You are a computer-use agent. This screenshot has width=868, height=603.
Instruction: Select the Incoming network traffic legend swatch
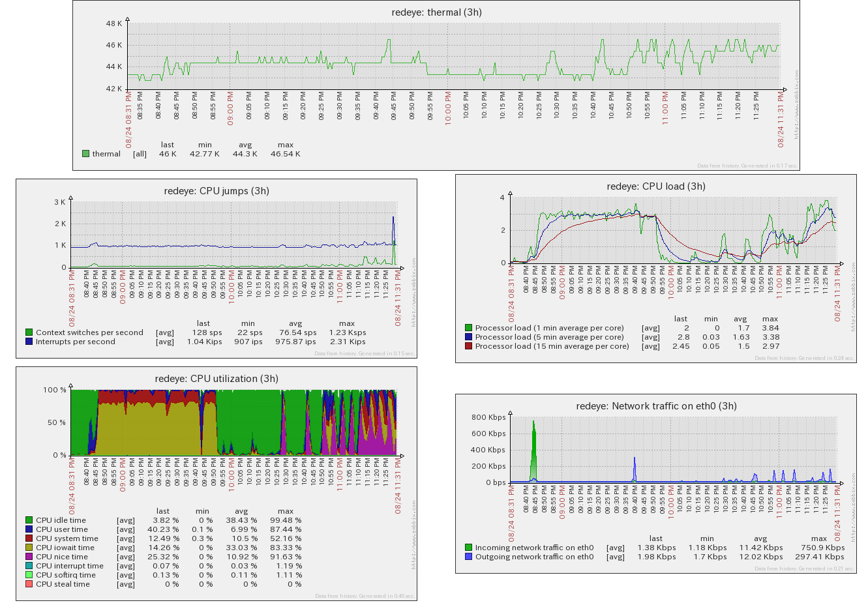point(468,548)
